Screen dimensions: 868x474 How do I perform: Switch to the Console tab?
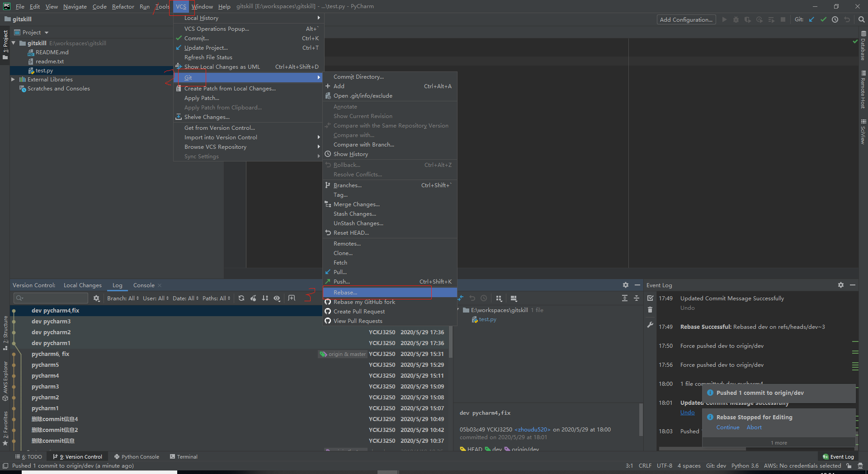pyautogui.click(x=143, y=285)
